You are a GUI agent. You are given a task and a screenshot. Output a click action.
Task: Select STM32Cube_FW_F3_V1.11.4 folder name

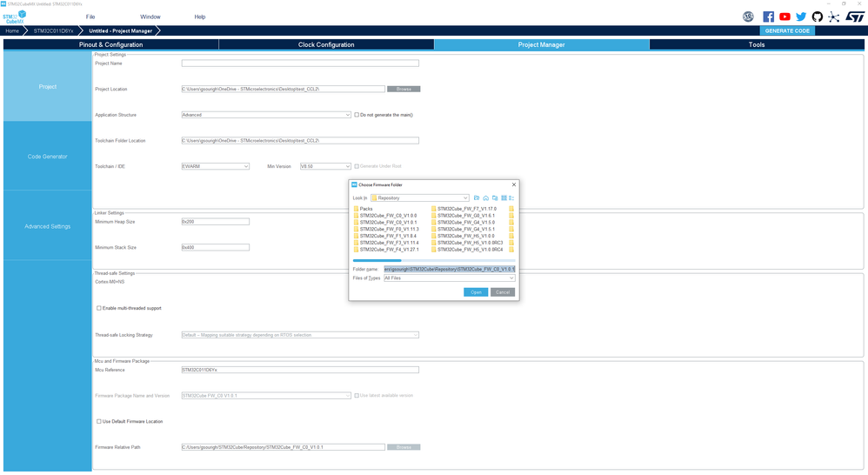pos(389,243)
